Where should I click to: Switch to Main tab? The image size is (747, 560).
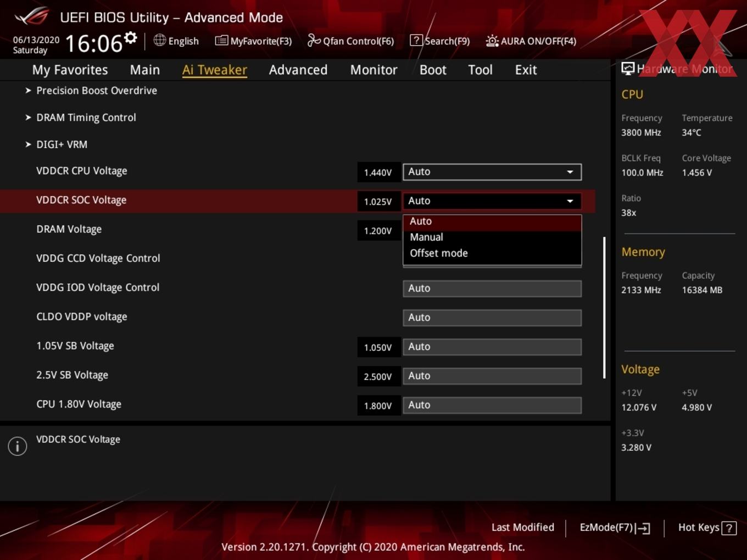click(145, 70)
